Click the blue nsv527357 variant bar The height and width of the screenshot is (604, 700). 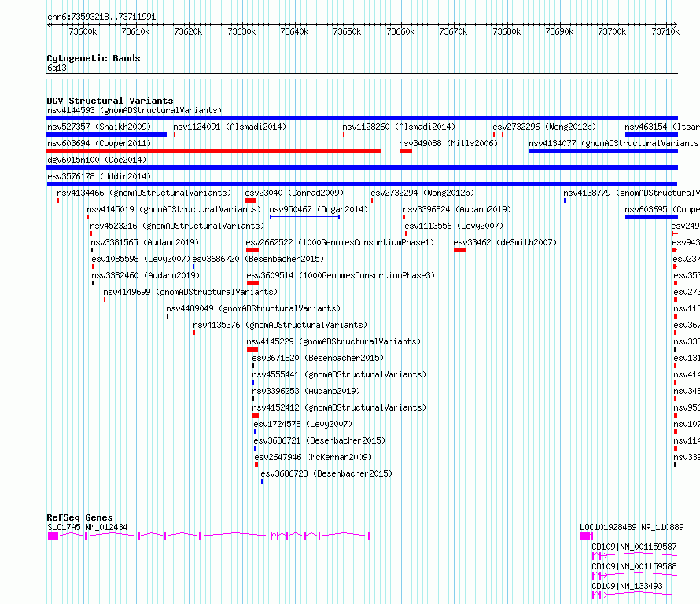(107, 134)
